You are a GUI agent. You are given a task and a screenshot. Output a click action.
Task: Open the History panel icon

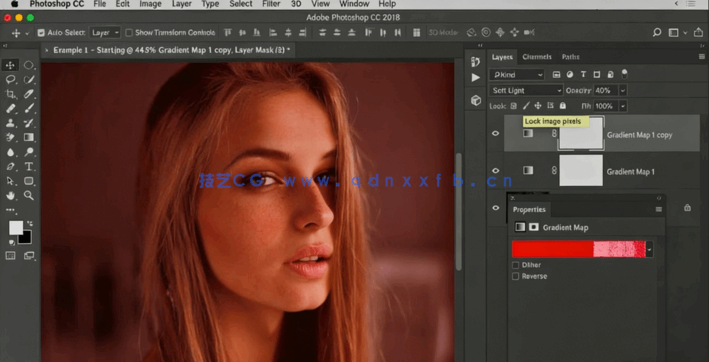click(475, 61)
